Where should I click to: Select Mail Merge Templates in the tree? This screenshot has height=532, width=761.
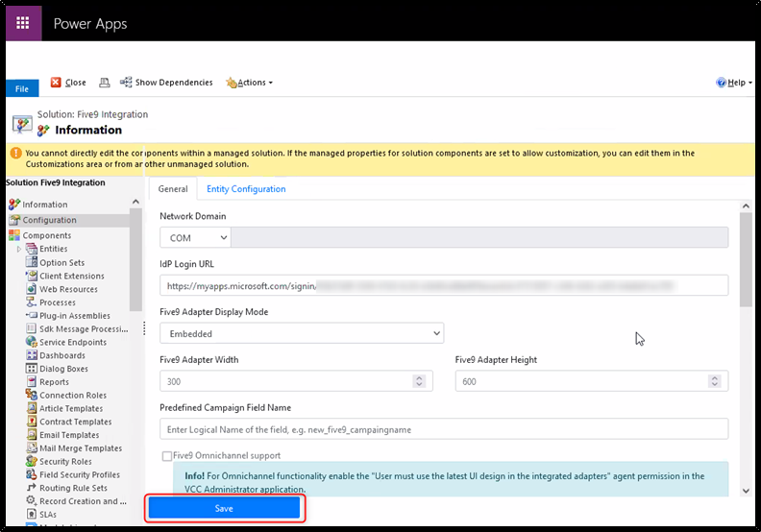click(81, 448)
